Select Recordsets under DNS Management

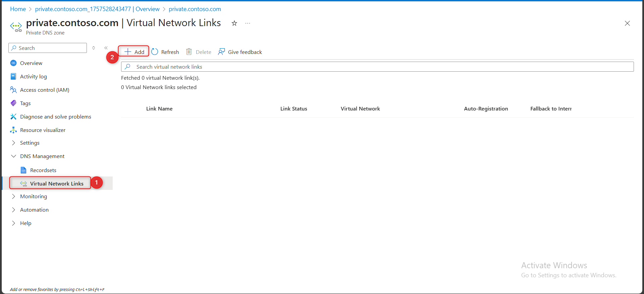click(43, 170)
